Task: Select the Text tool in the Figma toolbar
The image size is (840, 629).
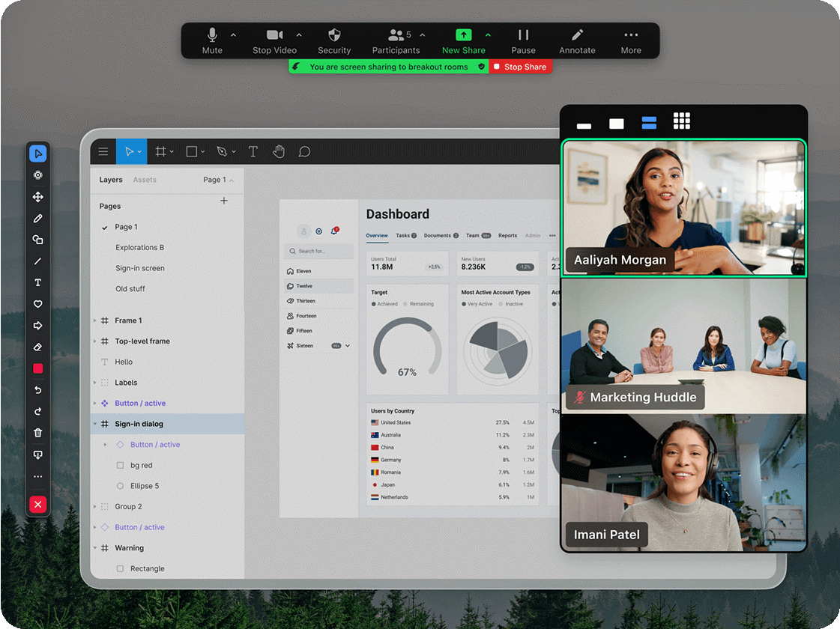Action: [x=253, y=151]
